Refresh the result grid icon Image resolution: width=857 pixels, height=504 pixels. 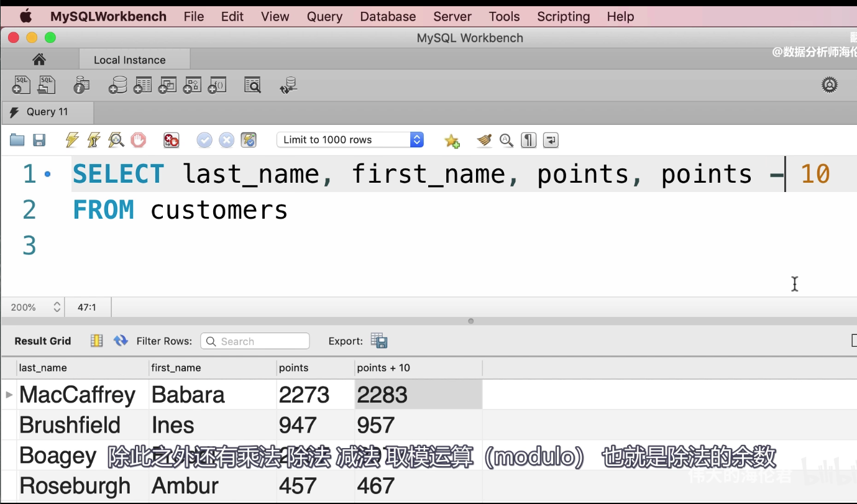tap(121, 341)
